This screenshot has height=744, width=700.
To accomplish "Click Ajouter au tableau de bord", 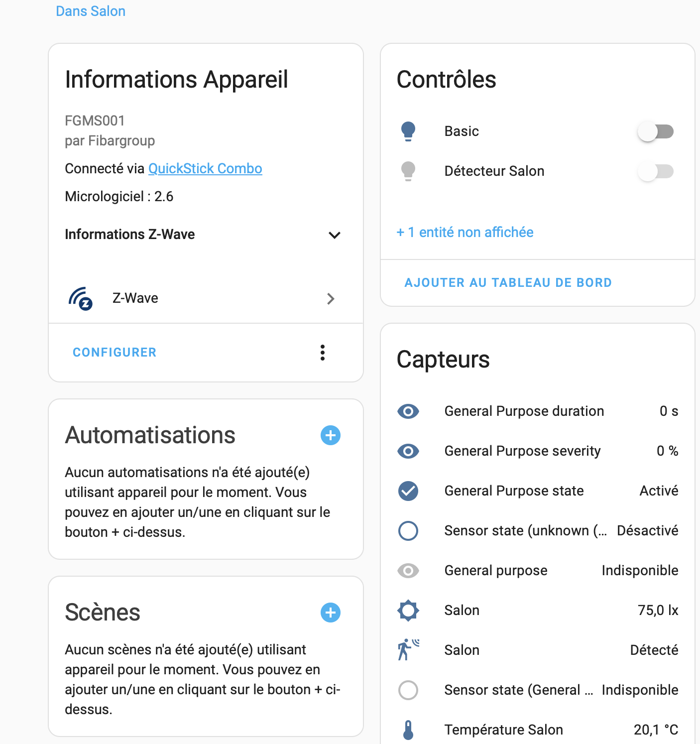I will [508, 283].
